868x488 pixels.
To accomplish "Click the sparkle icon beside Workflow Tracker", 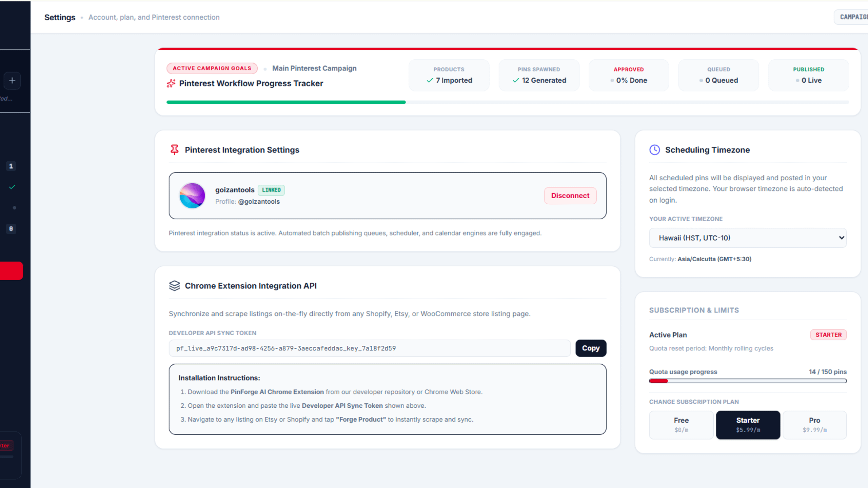I will click(171, 83).
